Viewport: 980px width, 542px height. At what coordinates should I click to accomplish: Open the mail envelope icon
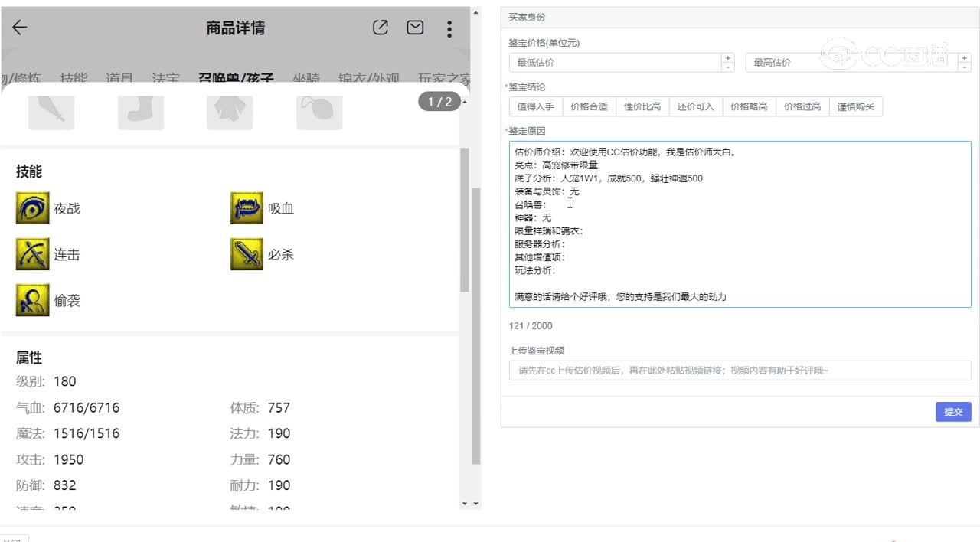click(415, 28)
